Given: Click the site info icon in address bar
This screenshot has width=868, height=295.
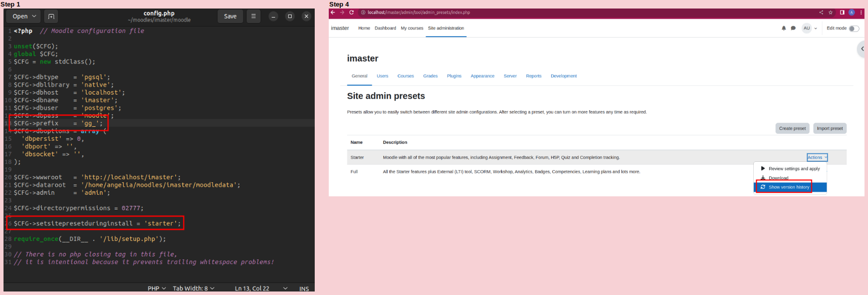Looking at the screenshot, I should coord(363,13).
